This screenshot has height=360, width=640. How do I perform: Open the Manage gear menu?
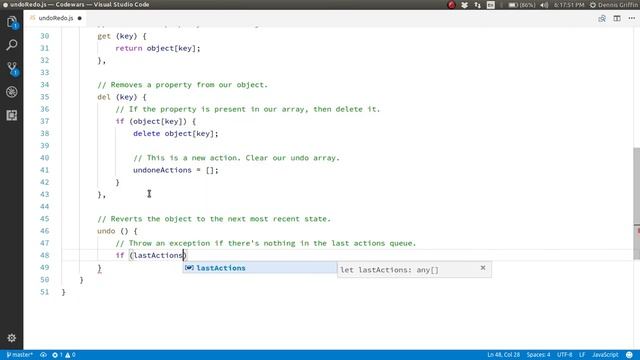(x=11, y=338)
